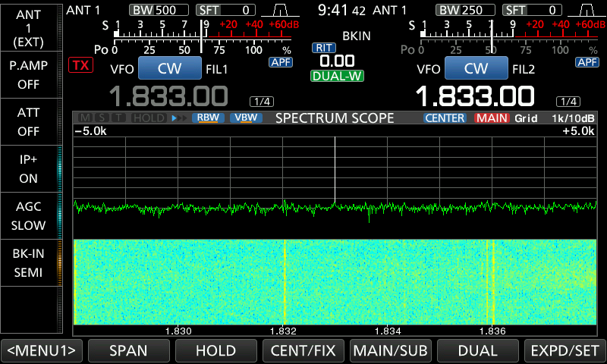This screenshot has height=364, width=607.
Task: Tap sub band ANT 1 label
Action: [389, 10]
